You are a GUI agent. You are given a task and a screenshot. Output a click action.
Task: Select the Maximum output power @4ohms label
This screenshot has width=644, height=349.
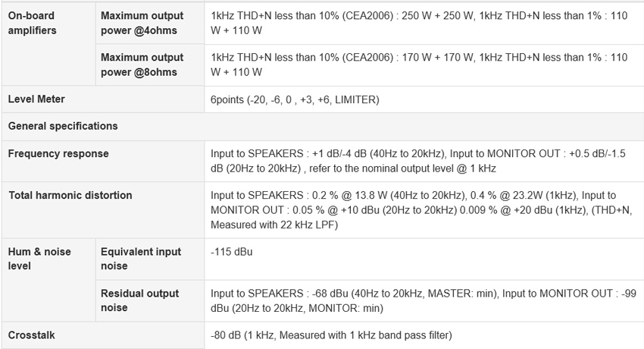point(142,23)
